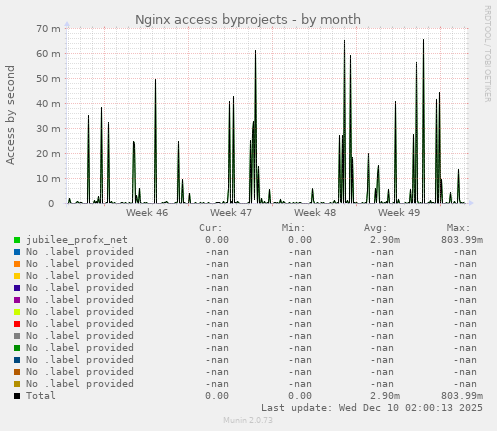Click the 0.00 Min value in jubilee_profx_net row

click(x=300, y=240)
